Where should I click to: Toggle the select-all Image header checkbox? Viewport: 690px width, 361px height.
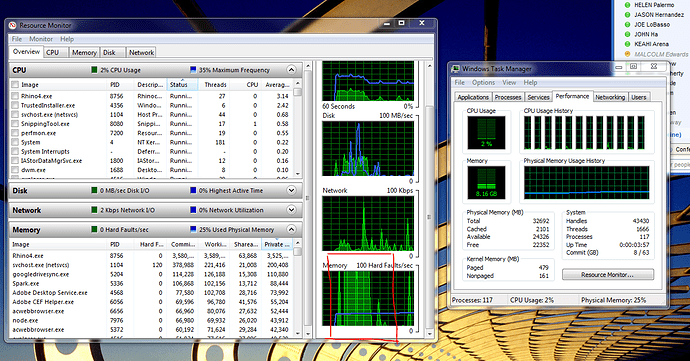tap(15, 85)
